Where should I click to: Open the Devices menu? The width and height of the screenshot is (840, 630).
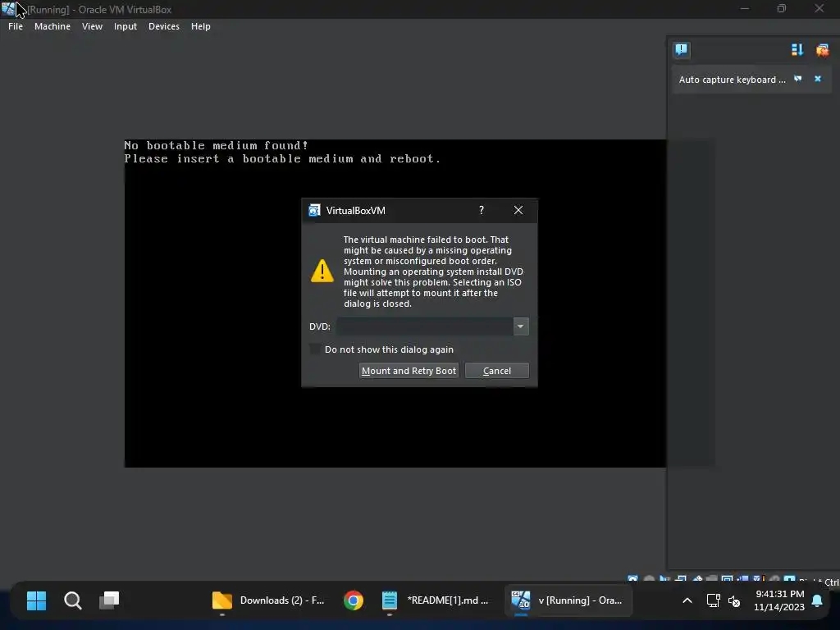click(164, 26)
